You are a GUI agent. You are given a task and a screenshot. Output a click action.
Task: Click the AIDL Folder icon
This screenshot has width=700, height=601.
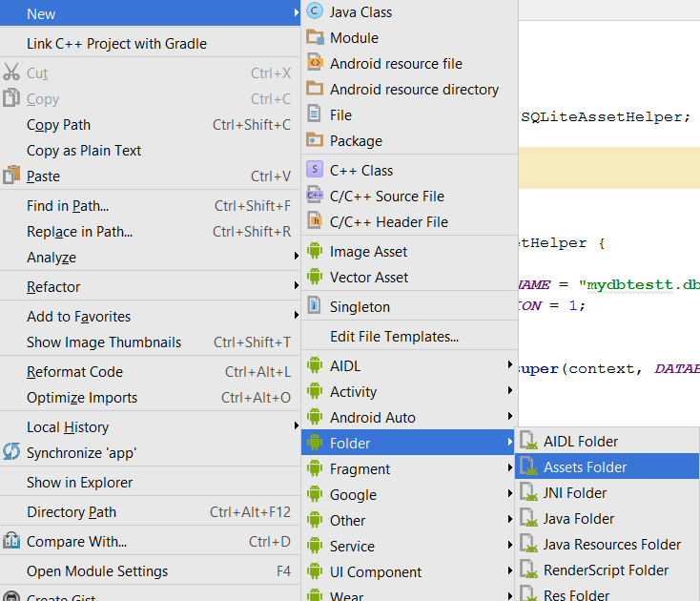pyautogui.click(x=529, y=441)
